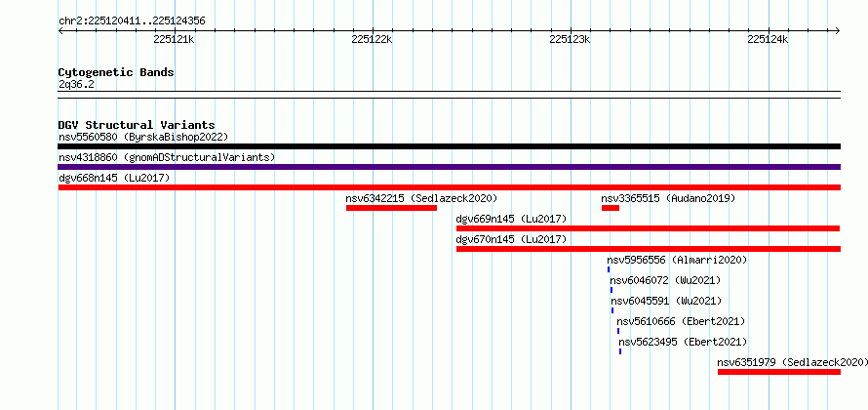Click the blue nsv5623495 variant marker
The height and width of the screenshot is (410, 868).
[620, 351]
